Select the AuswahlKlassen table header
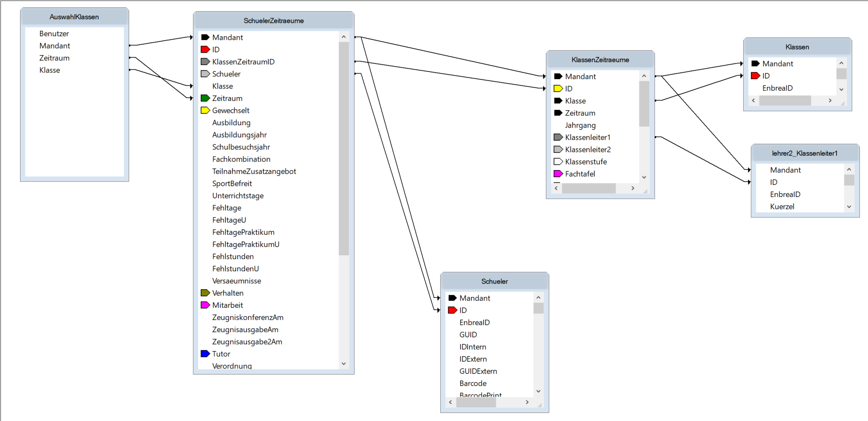868x421 pixels. (74, 17)
